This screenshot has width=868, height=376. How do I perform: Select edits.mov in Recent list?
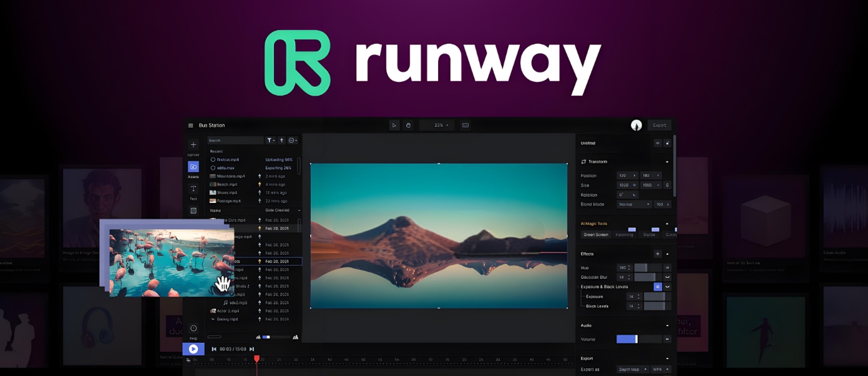coord(223,168)
